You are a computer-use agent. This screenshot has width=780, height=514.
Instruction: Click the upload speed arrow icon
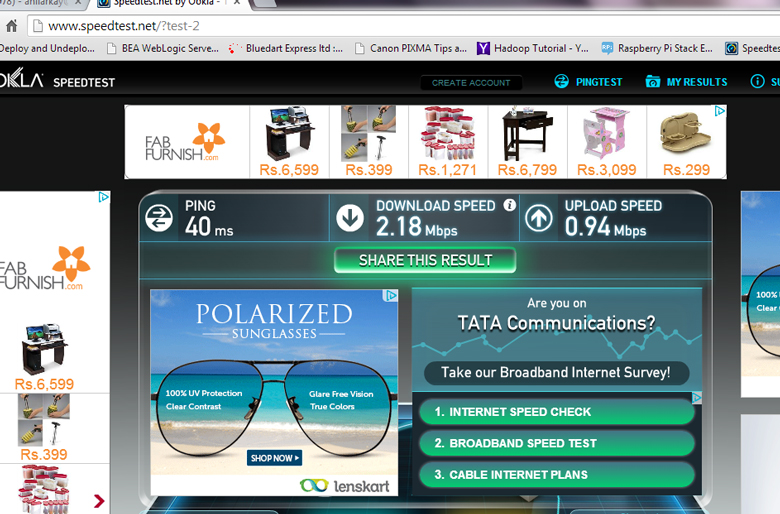pyautogui.click(x=539, y=218)
